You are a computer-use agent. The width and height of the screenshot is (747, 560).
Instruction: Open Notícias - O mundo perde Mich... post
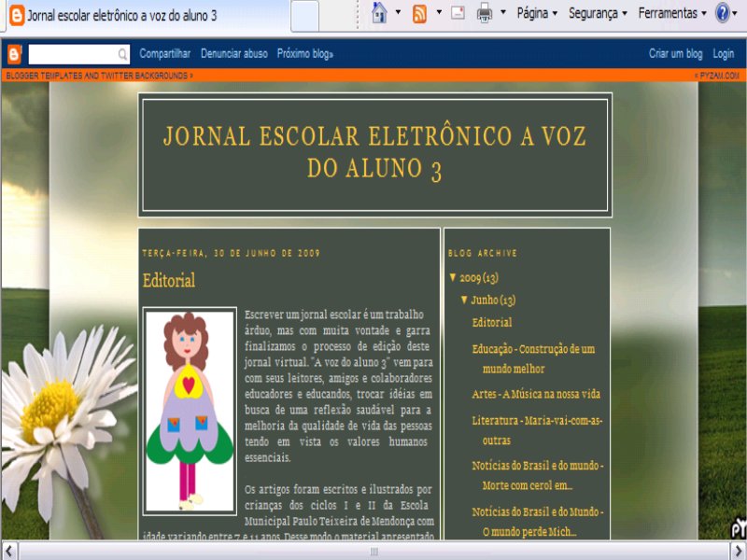click(x=538, y=522)
